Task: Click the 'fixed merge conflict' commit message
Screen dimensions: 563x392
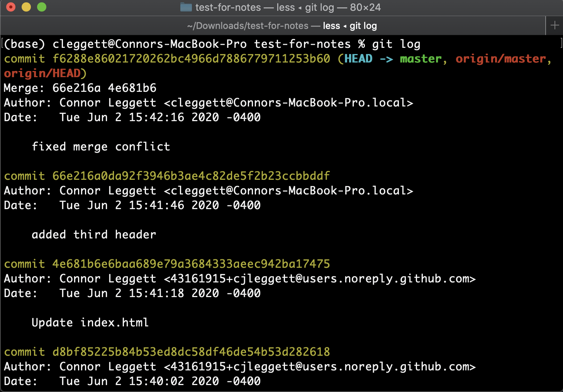Action: (101, 146)
